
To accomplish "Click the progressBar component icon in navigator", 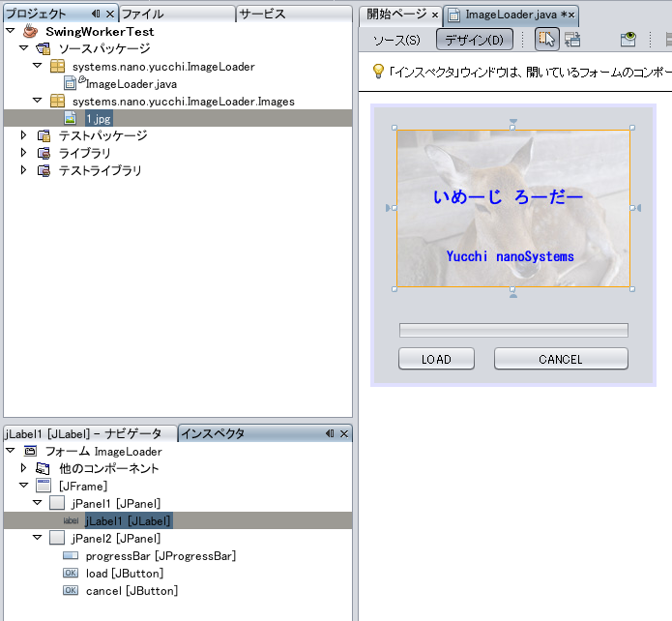I will tap(71, 556).
